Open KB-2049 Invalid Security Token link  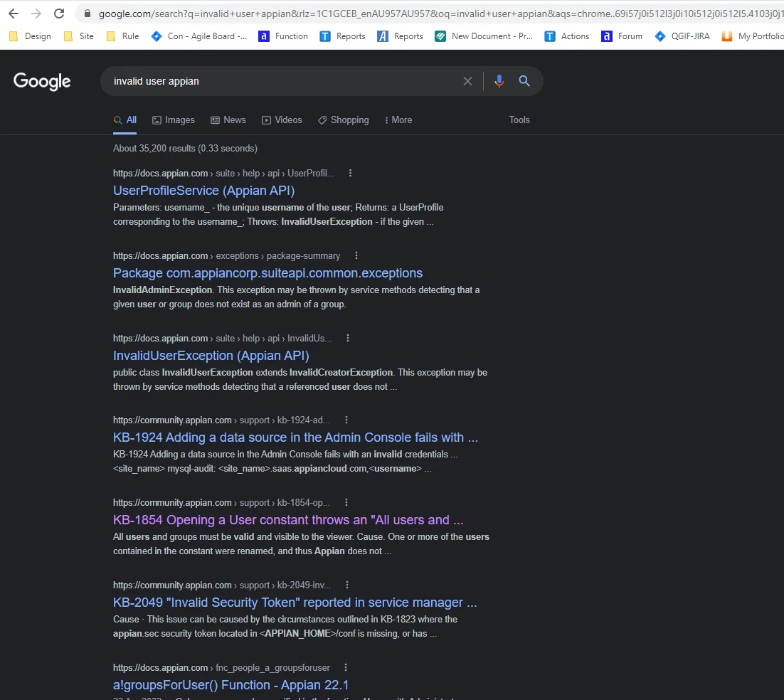point(295,603)
